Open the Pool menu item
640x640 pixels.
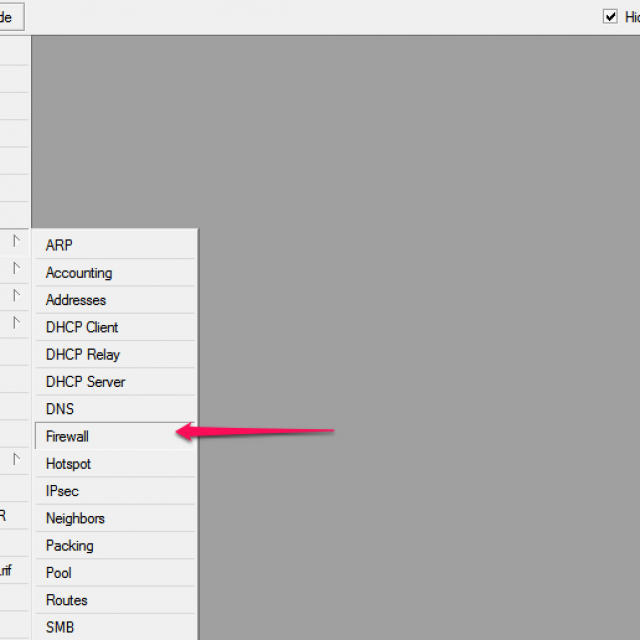[x=60, y=573]
